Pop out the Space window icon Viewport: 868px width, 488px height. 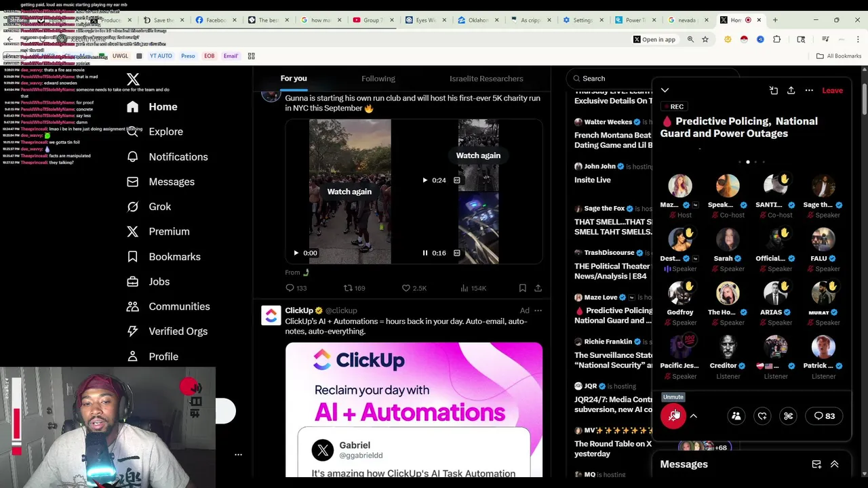773,90
